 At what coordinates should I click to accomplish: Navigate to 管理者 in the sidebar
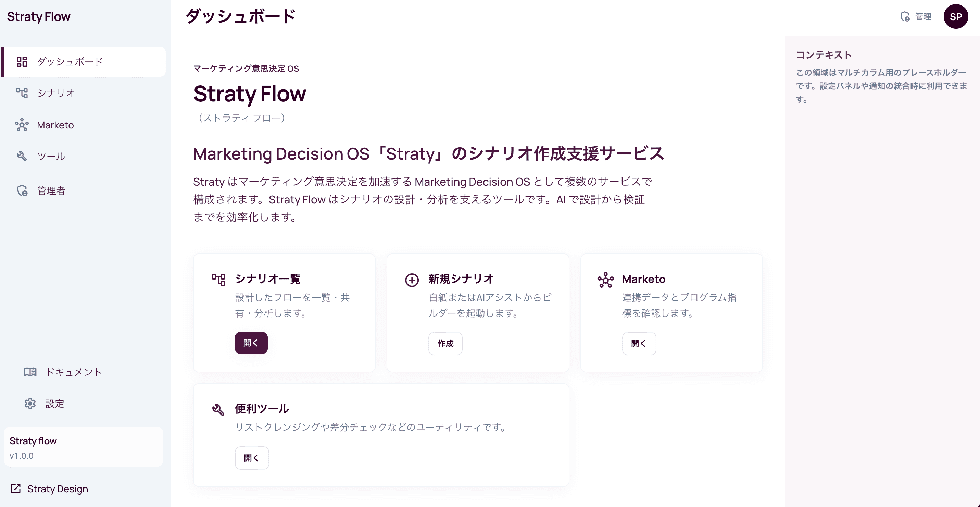pos(84,190)
